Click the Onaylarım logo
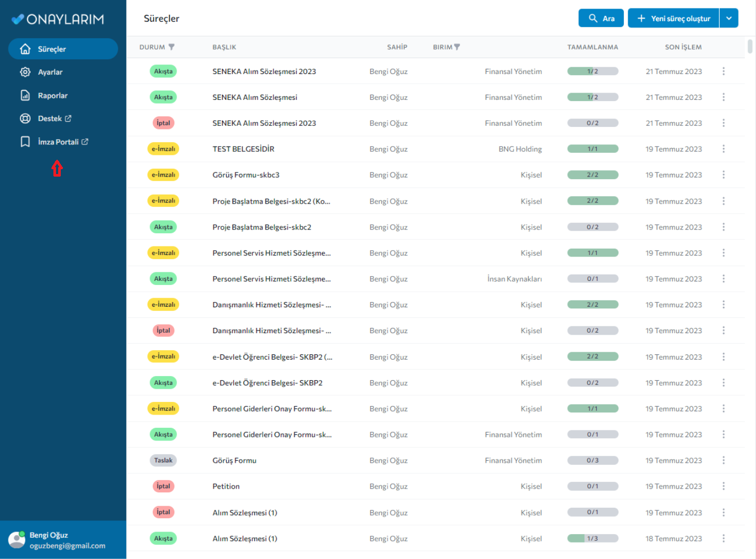 point(58,20)
